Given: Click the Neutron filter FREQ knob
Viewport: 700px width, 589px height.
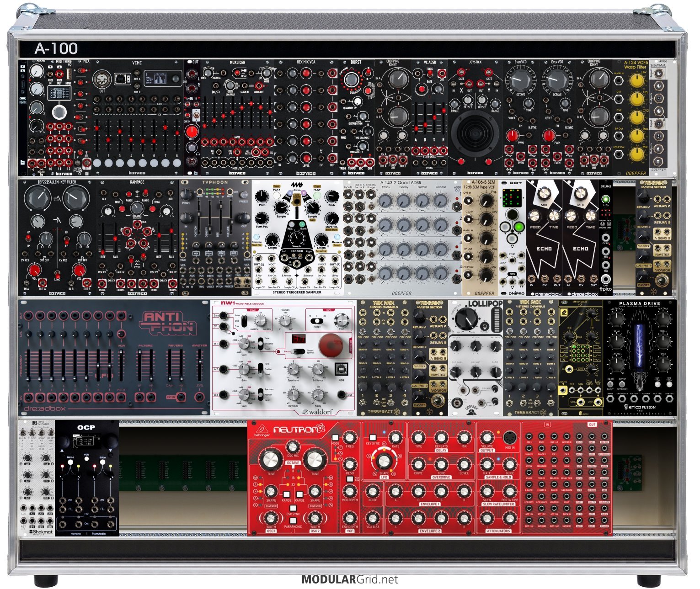Looking at the screenshot, I should (350, 437).
